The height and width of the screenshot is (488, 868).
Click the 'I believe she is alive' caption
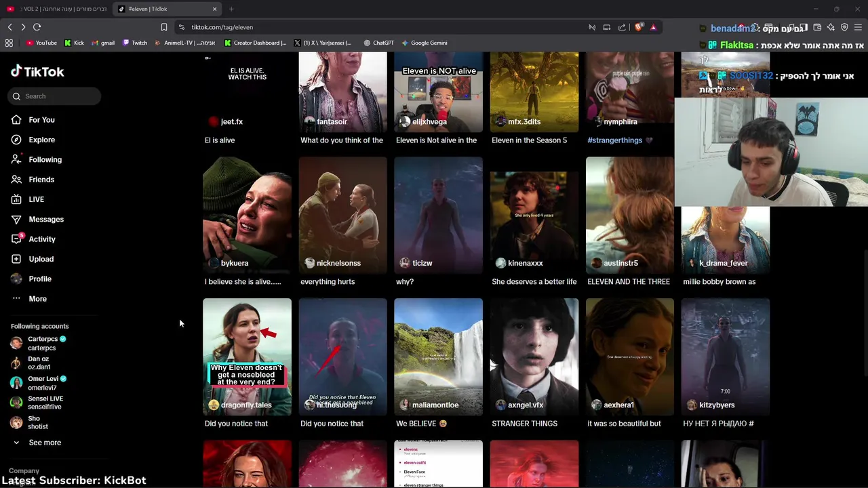243,282
